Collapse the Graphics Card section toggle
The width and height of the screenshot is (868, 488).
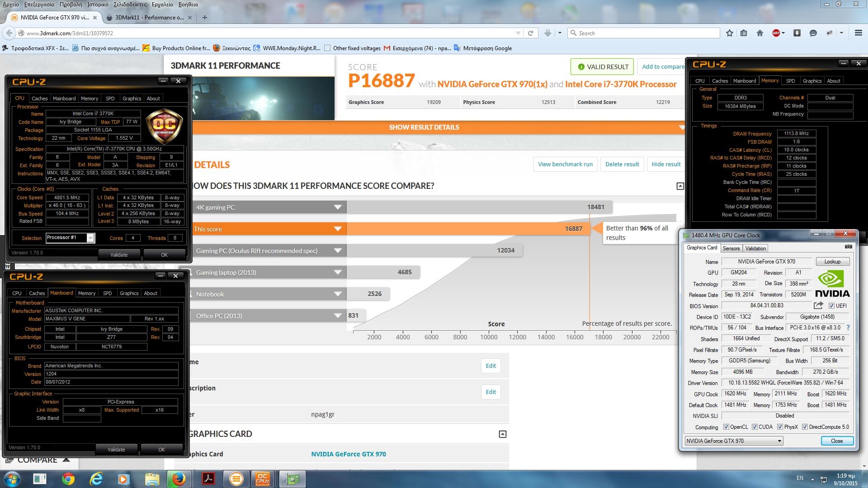tap(502, 434)
